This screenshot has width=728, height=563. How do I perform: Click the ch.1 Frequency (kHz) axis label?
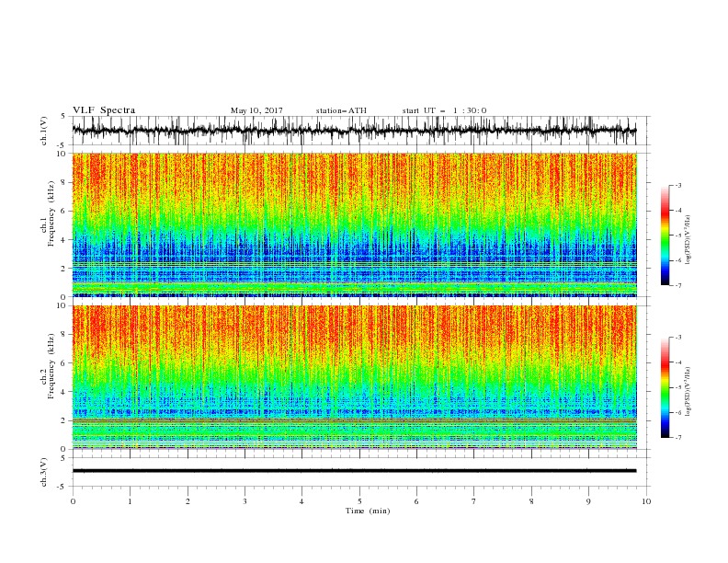tap(48, 213)
